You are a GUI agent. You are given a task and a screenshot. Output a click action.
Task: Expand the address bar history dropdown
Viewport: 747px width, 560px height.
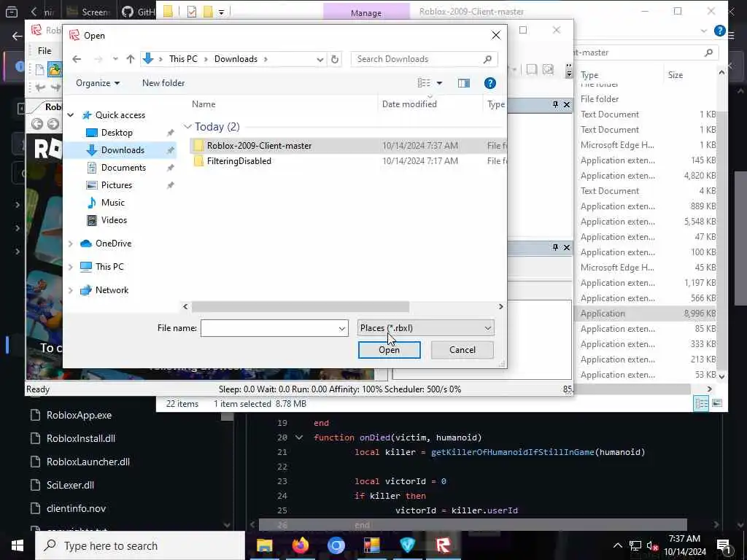pyautogui.click(x=320, y=59)
